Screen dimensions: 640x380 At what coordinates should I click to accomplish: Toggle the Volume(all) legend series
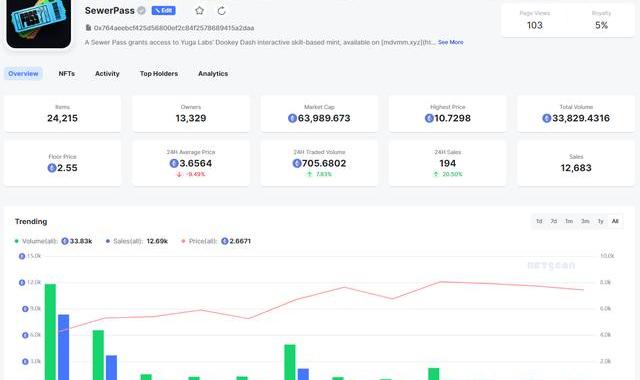click(x=53, y=241)
